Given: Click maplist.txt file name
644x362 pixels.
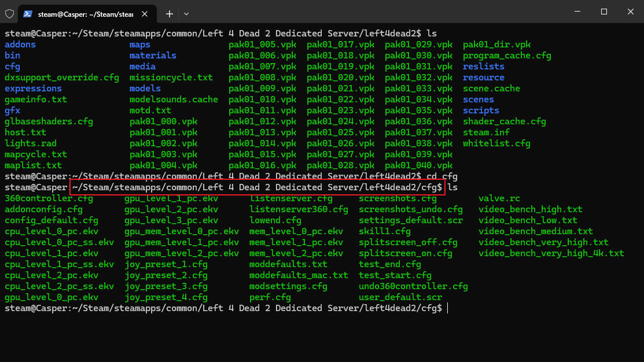Looking at the screenshot, I should coord(33,165).
